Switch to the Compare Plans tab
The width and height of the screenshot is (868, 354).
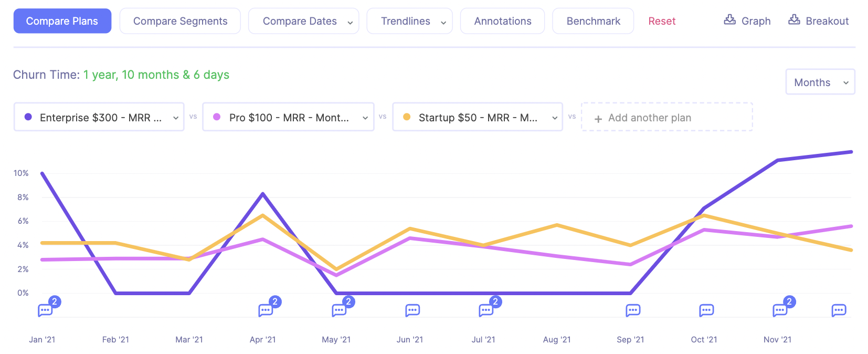click(62, 21)
